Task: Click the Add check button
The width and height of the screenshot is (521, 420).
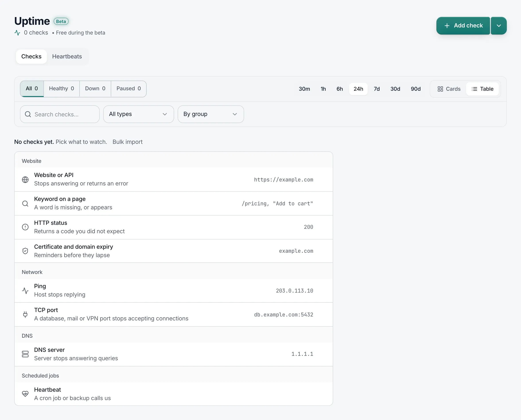Action: coord(463,26)
